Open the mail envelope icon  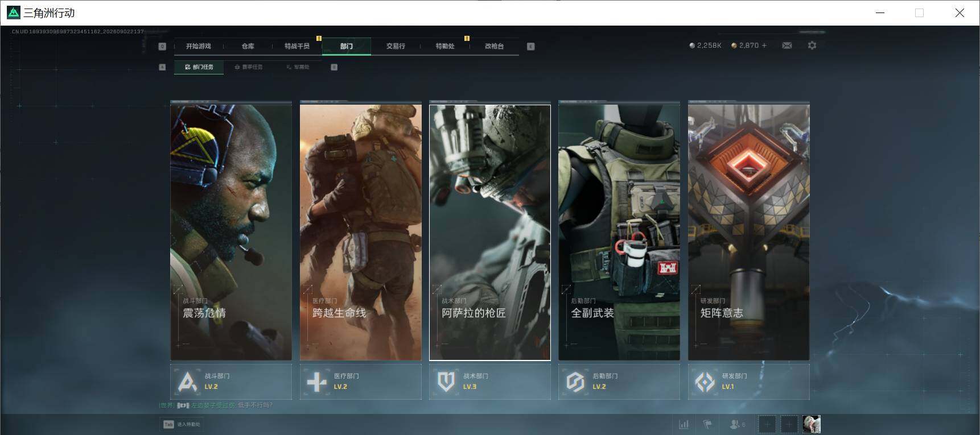coord(787,45)
